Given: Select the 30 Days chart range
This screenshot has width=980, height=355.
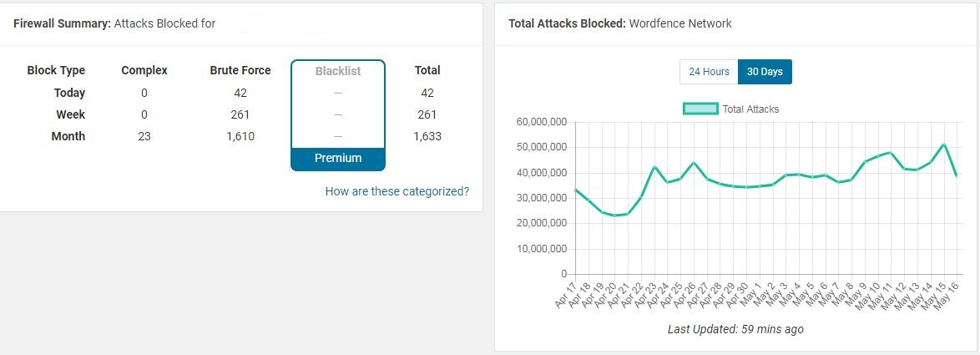Looking at the screenshot, I should click(x=765, y=72).
